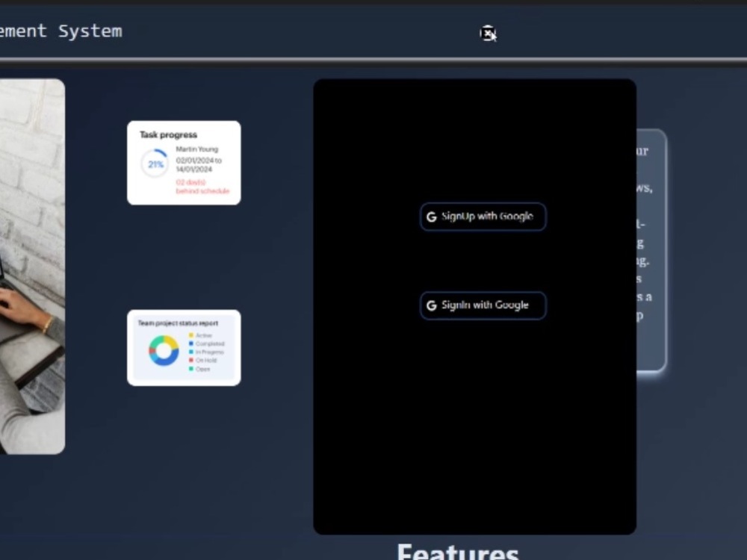Screen dimensions: 747x560
Task: Click the In Progress legend entry
Action: coord(206,352)
